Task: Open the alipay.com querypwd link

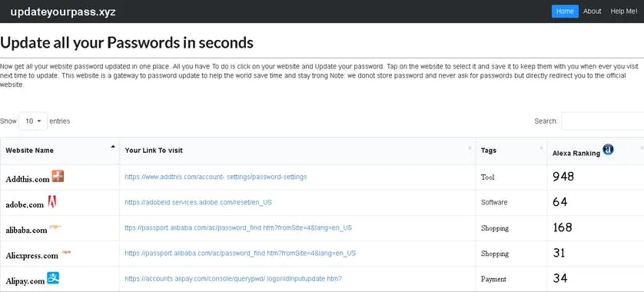Action: point(234,279)
